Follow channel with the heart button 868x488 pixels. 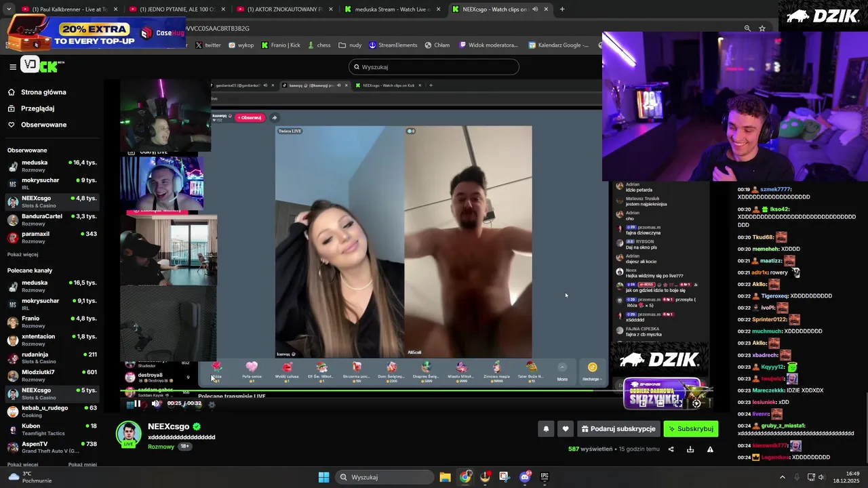click(566, 429)
